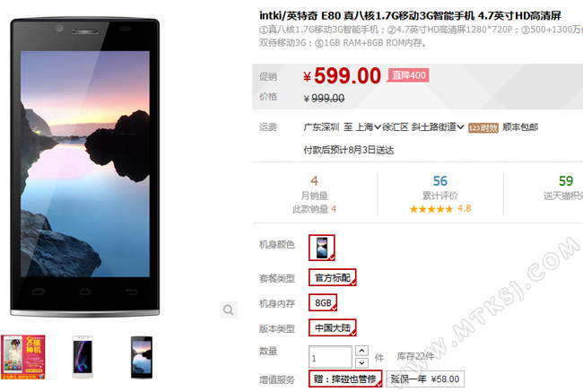The width and height of the screenshot is (583, 392).
Task: Select the 中国大陆 version option
Action: (333, 327)
